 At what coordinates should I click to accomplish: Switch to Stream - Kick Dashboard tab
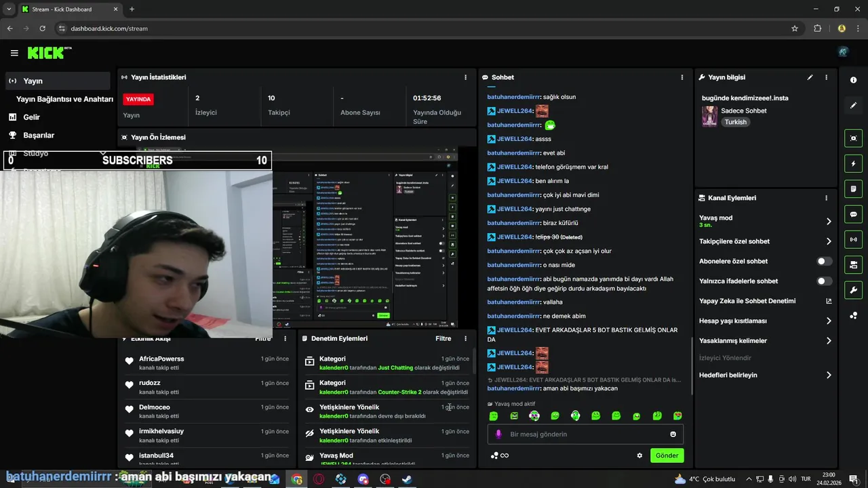[x=69, y=9]
